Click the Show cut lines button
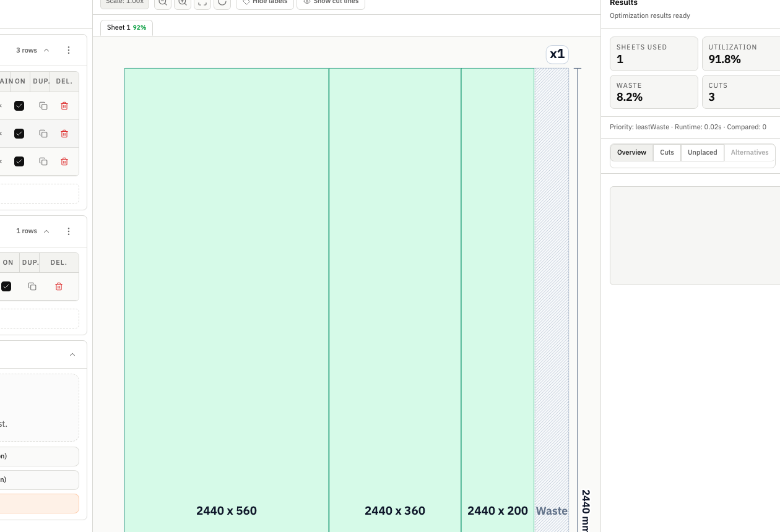The image size is (780, 532). [x=331, y=2]
